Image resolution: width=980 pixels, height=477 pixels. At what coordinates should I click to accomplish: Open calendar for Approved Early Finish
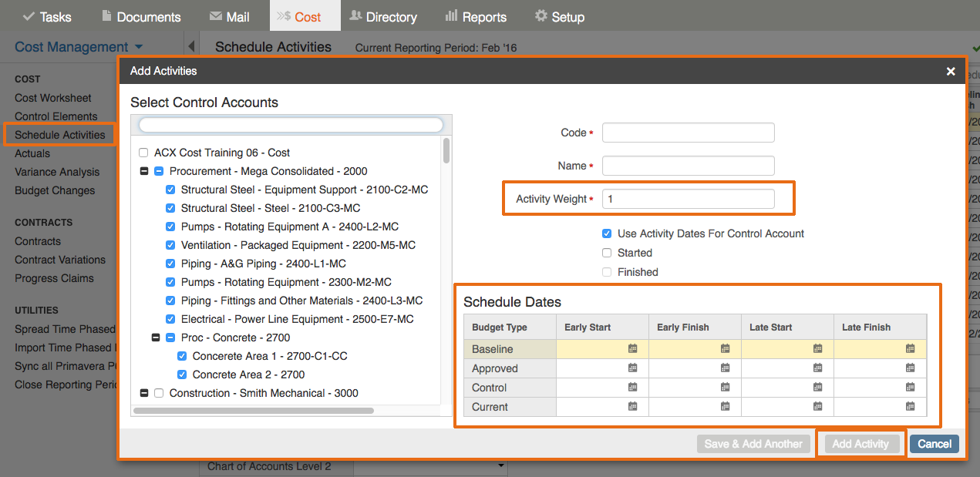pos(726,368)
